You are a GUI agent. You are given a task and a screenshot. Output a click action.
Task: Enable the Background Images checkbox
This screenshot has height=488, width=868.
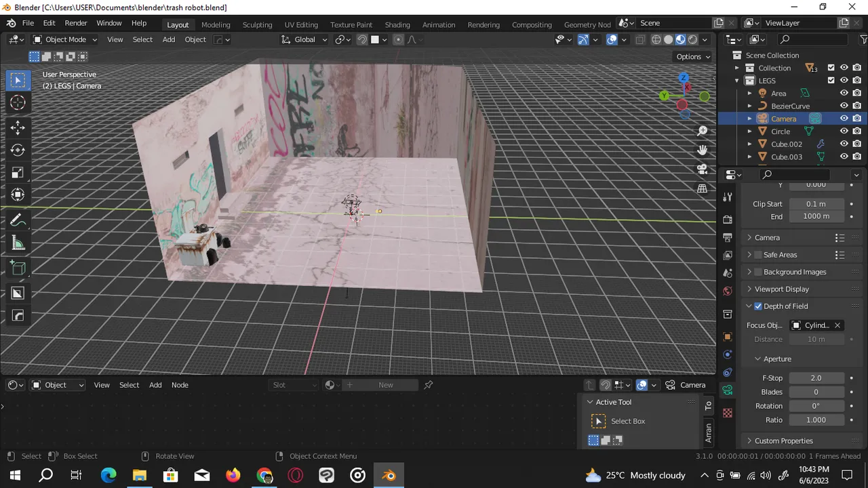(x=758, y=272)
